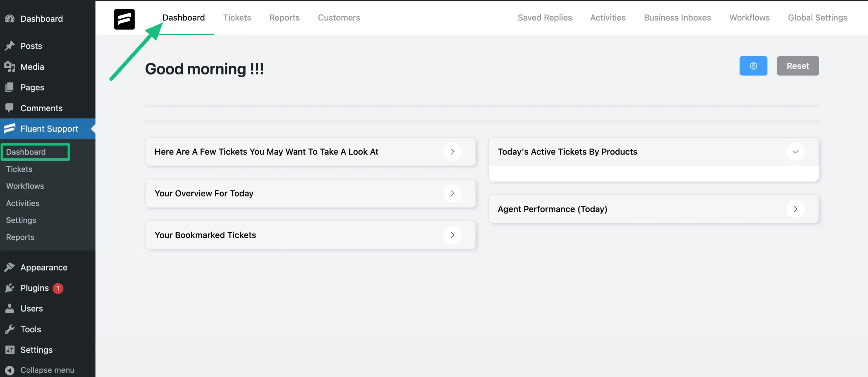Click the Users person icon
The height and width of the screenshot is (377, 868).
(10, 309)
